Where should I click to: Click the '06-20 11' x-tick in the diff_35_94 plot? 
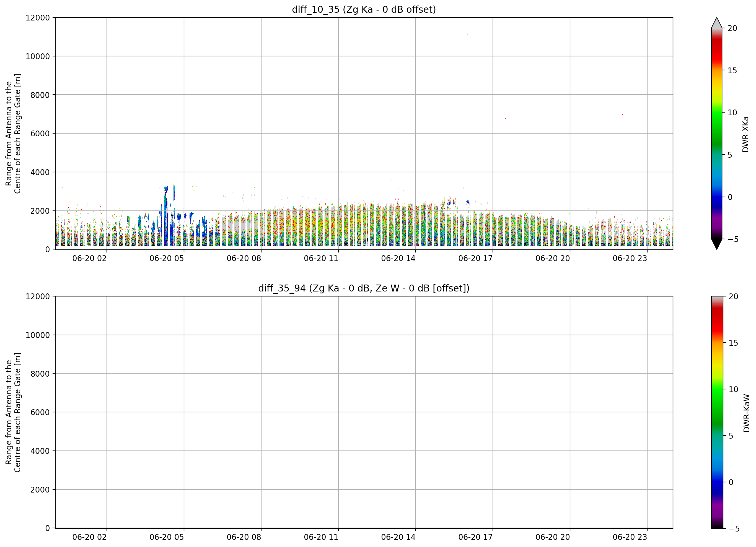[x=321, y=537]
